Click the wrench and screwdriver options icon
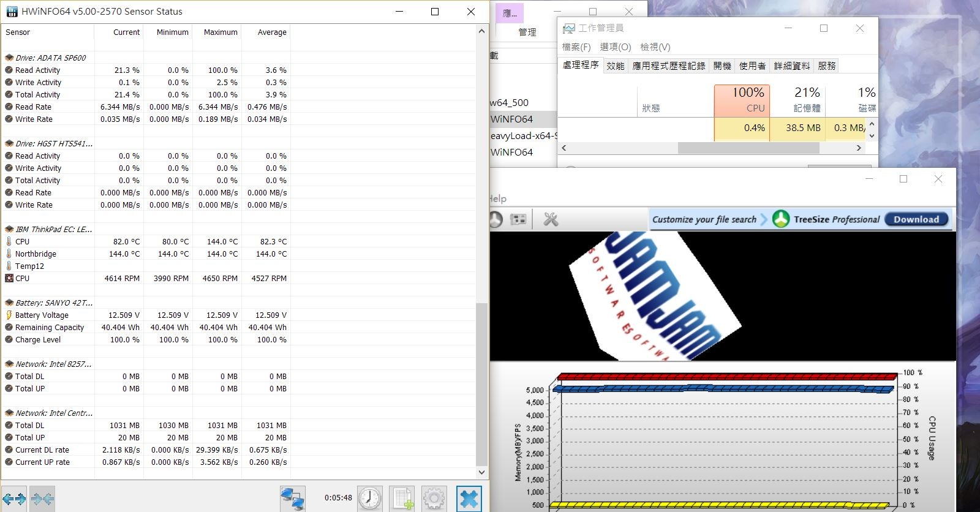980x512 pixels. [551, 219]
